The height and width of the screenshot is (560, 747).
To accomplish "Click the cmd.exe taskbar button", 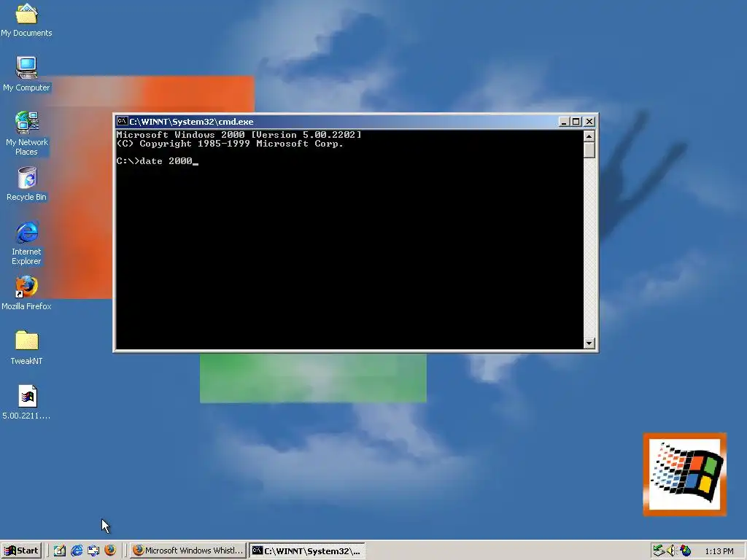I will (307, 551).
